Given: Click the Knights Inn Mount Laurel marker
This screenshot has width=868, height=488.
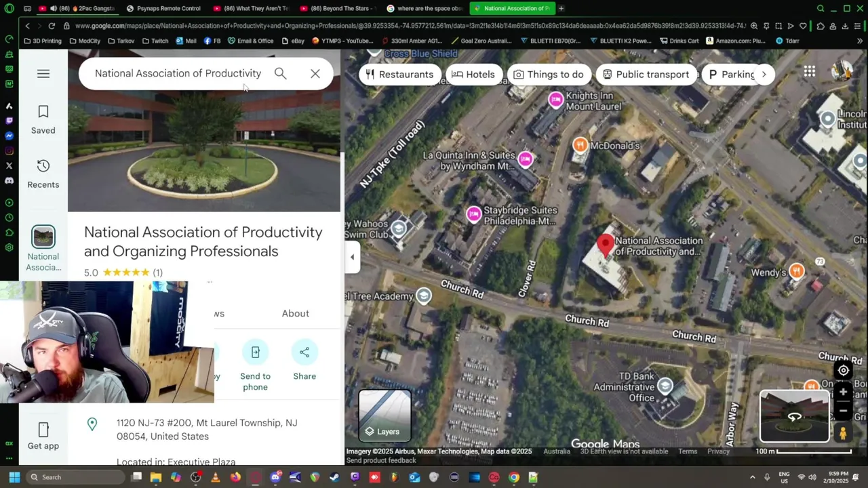Looking at the screenshot, I should [x=556, y=100].
